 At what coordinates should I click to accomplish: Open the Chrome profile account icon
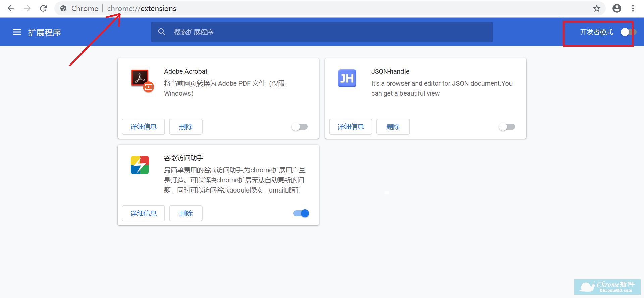point(616,8)
